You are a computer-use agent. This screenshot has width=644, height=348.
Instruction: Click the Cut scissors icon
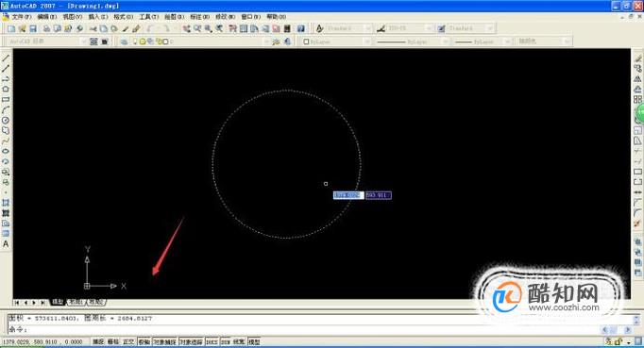(x=93, y=28)
